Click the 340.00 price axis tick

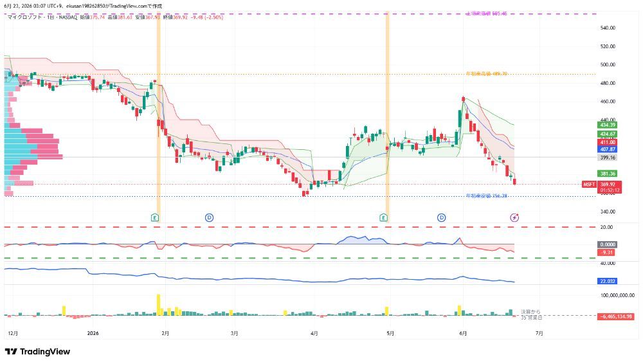tap(608, 212)
